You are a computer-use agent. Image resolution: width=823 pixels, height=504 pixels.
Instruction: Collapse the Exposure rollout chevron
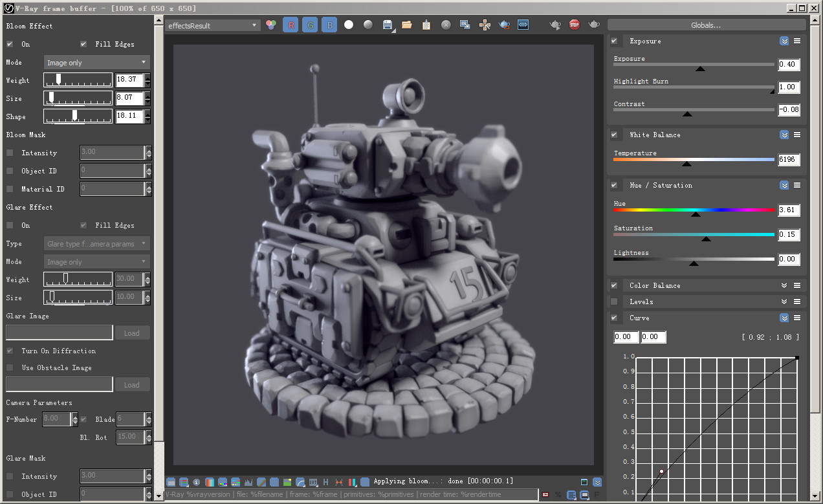coord(784,41)
